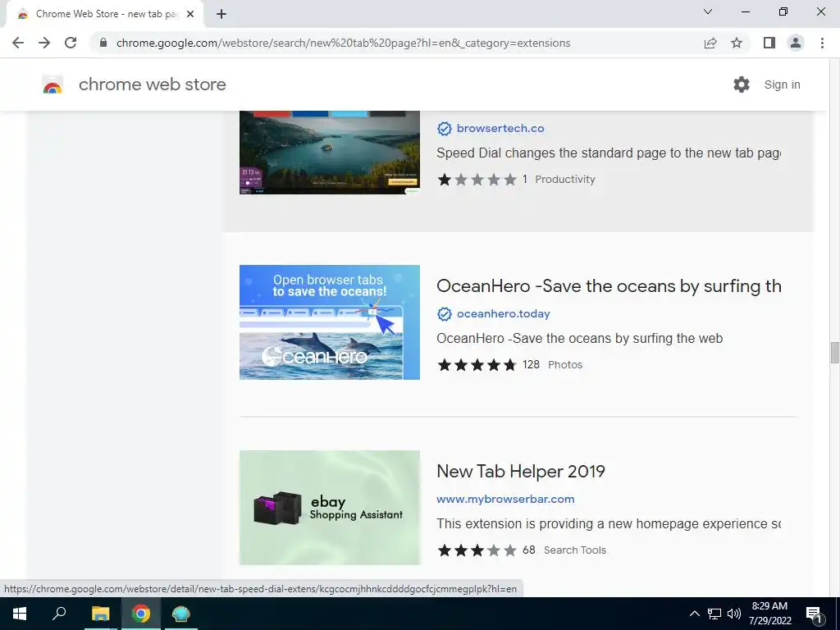The image size is (840, 630).
Task: Open network status tray icon
Action: pyautogui.click(x=714, y=614)
